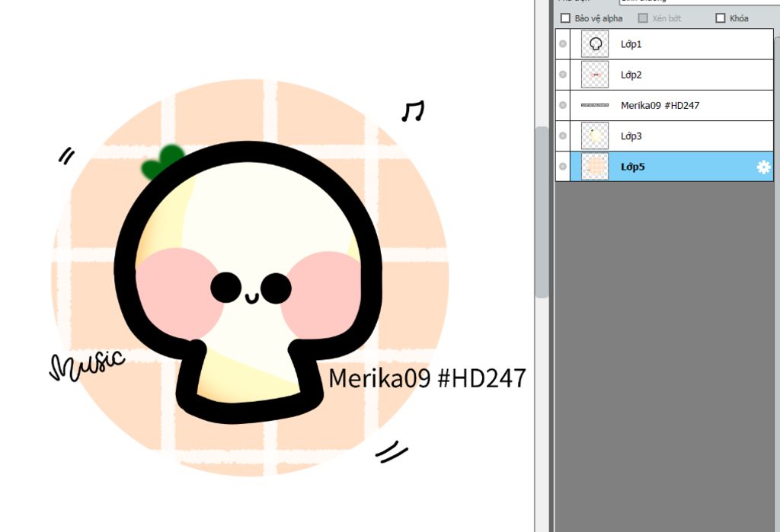The height and width of the screenshot is (532, 780).
Task: Select the Lớp3 layer thumbnail
Action: [595, 135]
